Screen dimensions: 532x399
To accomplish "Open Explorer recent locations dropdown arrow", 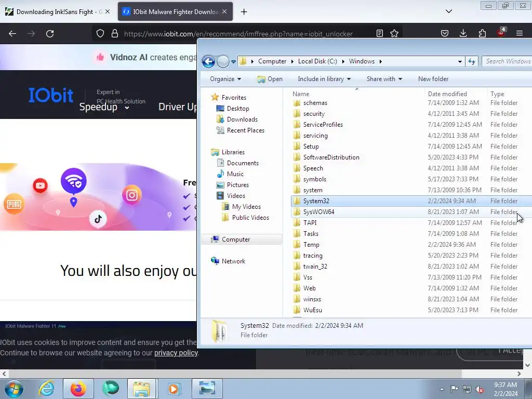I will click(233, 62).
